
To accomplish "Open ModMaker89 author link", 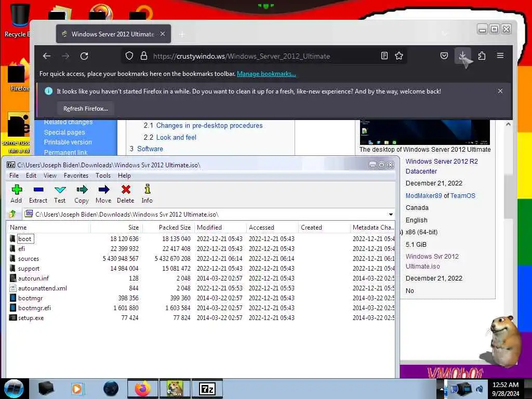I will coord(424,196).
